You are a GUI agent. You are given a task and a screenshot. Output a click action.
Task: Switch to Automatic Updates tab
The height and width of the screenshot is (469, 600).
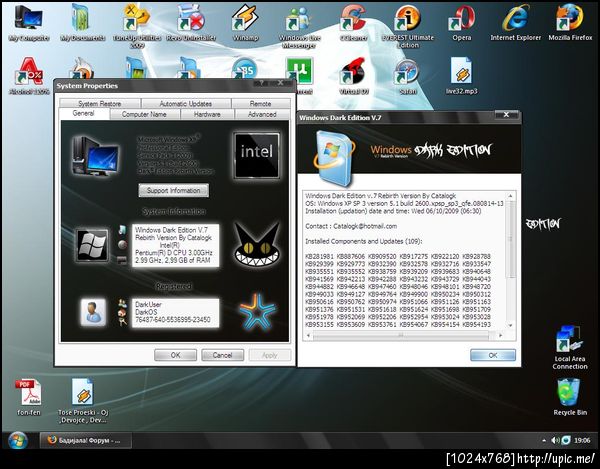click(186, 103)
